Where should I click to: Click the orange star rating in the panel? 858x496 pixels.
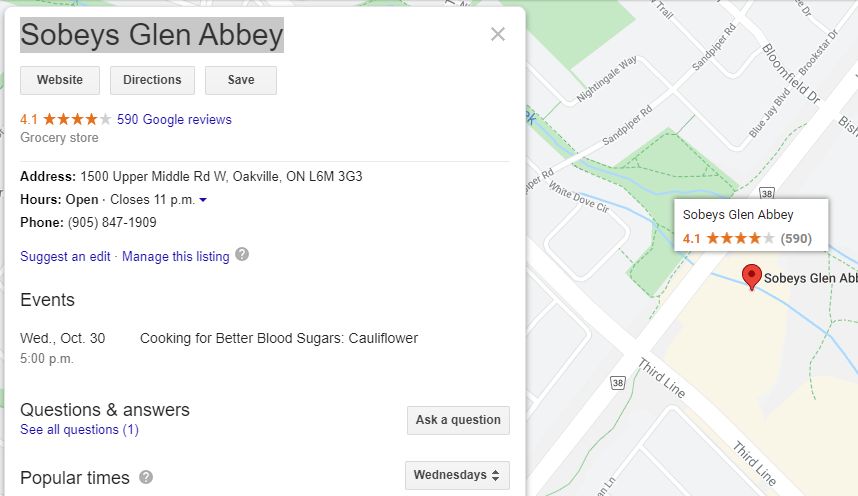click(x=77, y=119)
